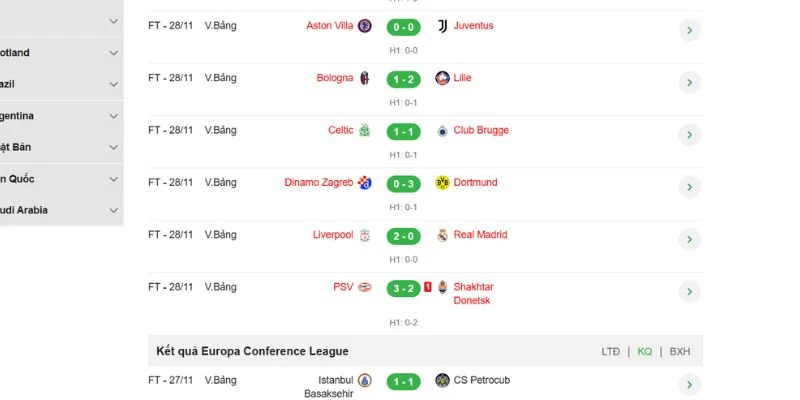Expand the Scotland league list
This screenshot has height=400, width=800.
click(x=114, y=52)
